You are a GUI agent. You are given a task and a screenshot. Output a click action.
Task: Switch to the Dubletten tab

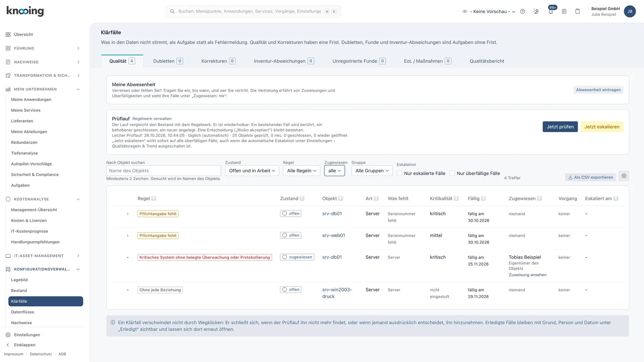point(168,61)
